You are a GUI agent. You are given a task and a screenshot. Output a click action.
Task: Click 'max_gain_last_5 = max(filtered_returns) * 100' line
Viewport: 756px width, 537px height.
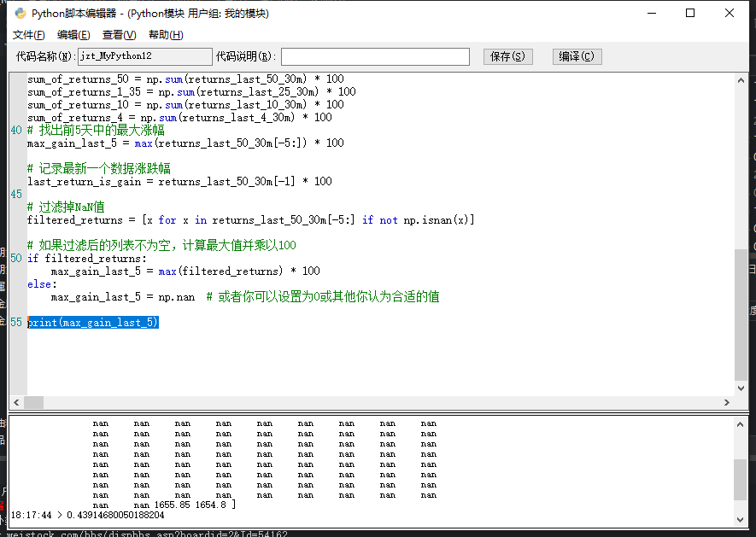click(185, 271)
